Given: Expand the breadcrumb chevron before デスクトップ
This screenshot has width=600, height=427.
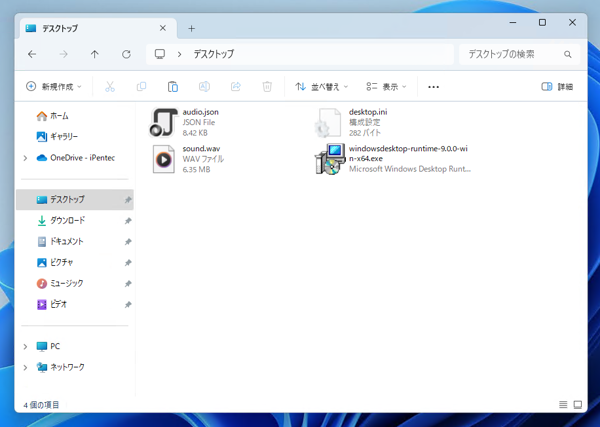Looking at the screenshot, I should (x=179, y=54).
